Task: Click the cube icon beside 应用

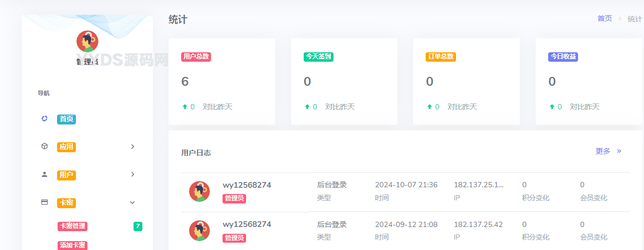Action: pos(45,146)
